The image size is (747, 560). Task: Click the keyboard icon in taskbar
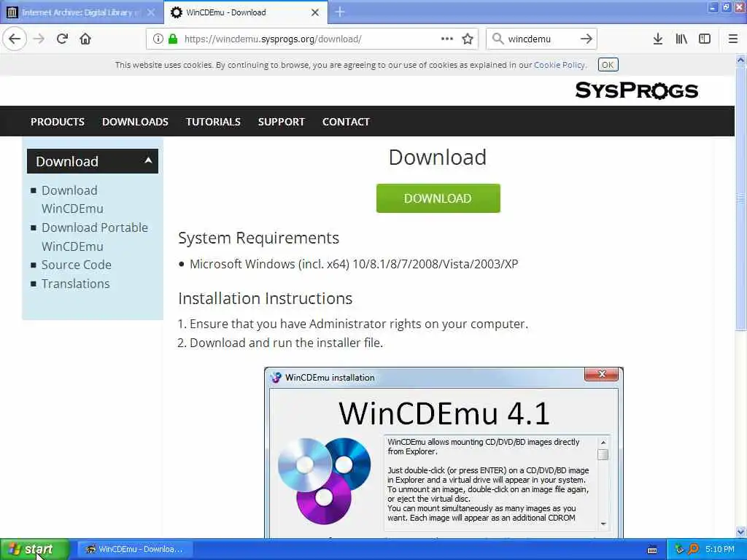[652, 550]
